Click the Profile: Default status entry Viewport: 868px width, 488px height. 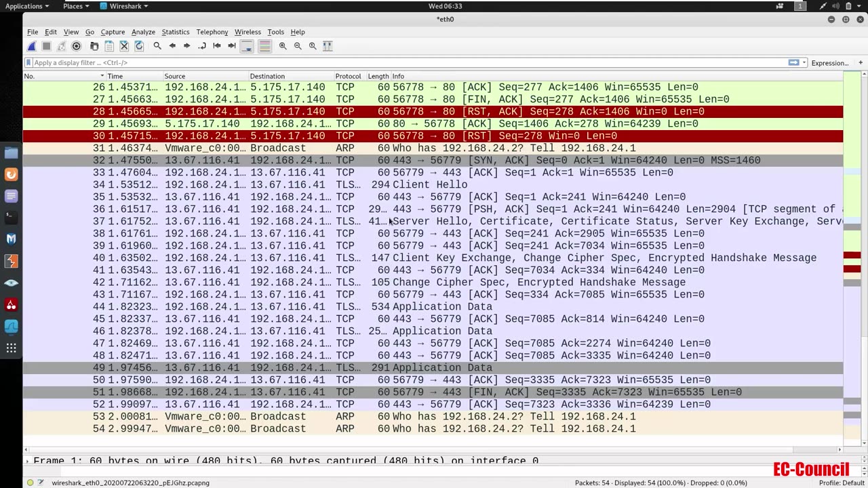[842, 483]
